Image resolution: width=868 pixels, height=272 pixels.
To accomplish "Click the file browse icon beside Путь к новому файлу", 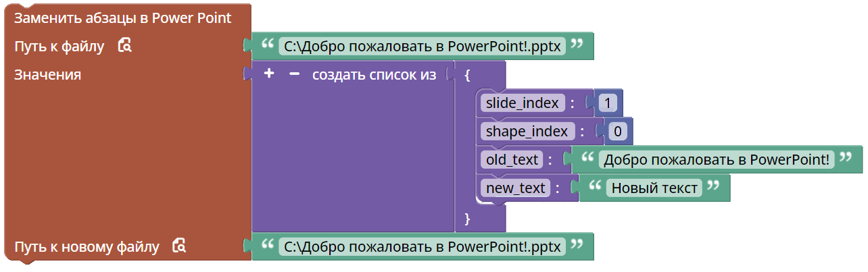I will (179, 246).
